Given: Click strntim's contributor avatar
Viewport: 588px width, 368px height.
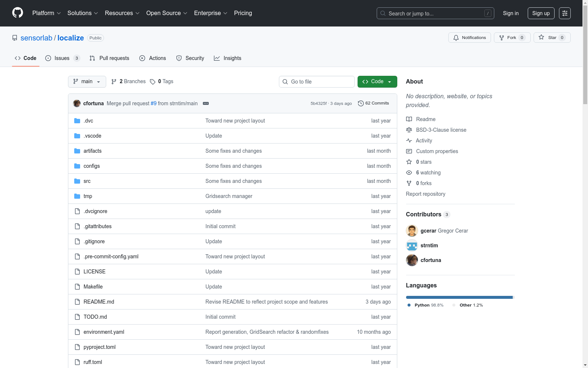Looking at the screenshot, I should [412, 245].
